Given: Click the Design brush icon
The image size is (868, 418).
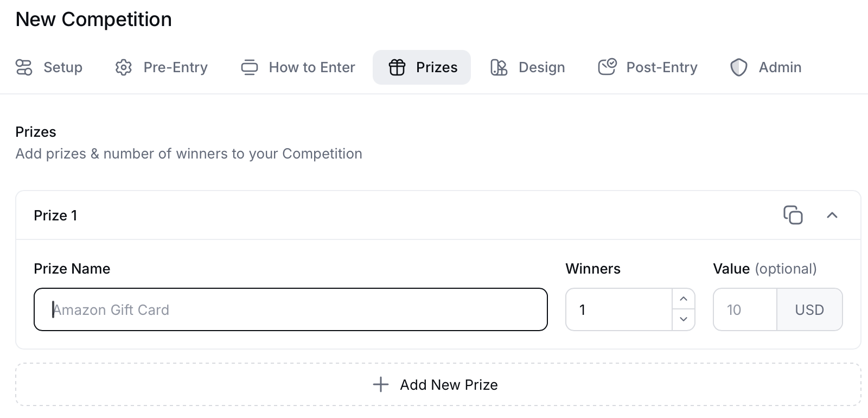Looking at the screenshot, I should point(499,67).
